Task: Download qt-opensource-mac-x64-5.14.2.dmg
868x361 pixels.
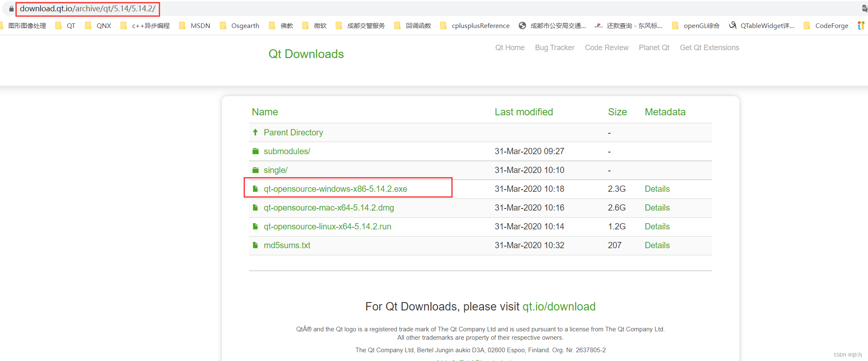Action: [x=328, y=208]
